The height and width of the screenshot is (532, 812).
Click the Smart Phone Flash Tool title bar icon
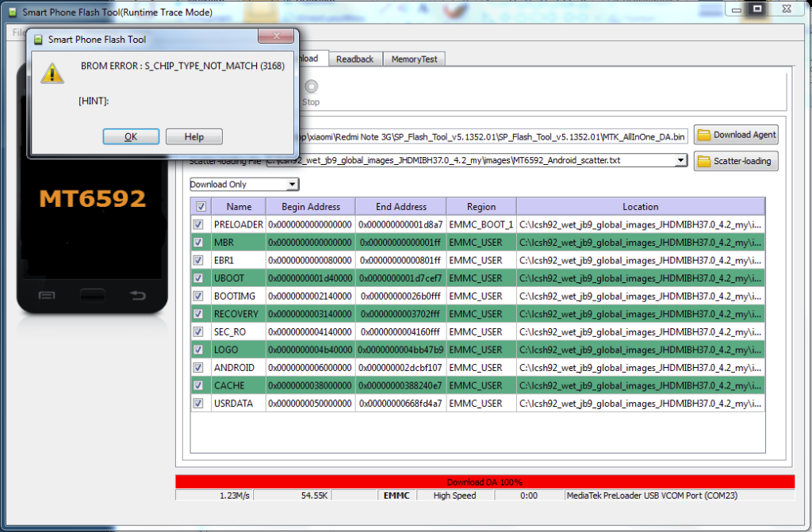pos(12,12)
